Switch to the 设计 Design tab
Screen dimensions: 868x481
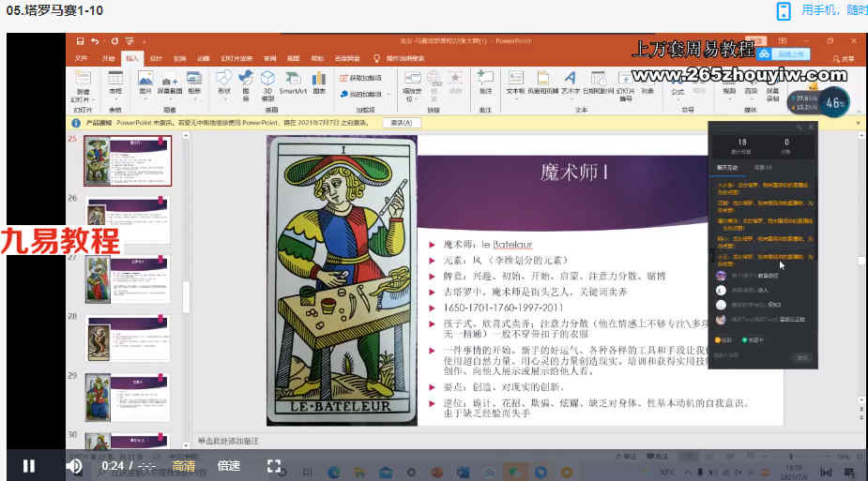click(x=157, y=58)
